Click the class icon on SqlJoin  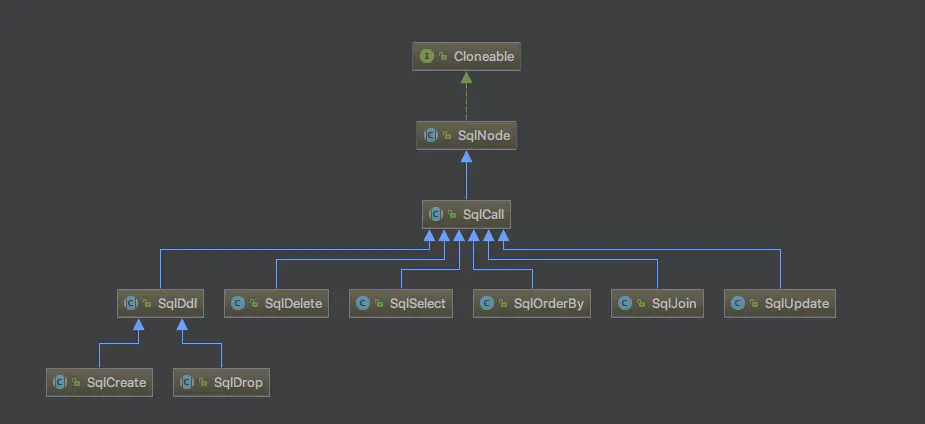pos(625,304)
